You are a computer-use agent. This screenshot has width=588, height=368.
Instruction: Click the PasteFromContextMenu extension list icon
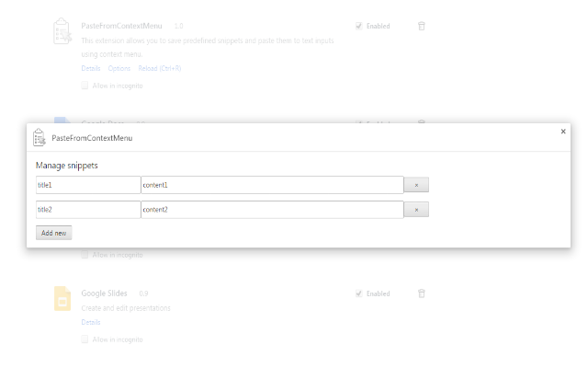[62, 31]
